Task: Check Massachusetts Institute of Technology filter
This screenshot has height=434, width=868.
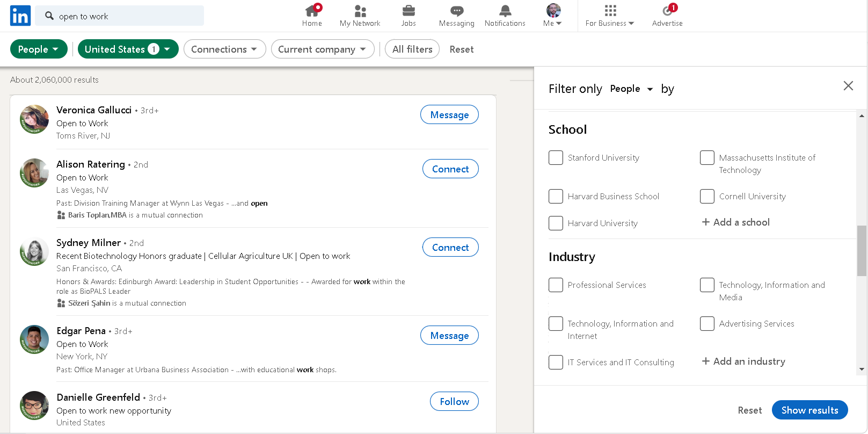Action: (707, 158)
